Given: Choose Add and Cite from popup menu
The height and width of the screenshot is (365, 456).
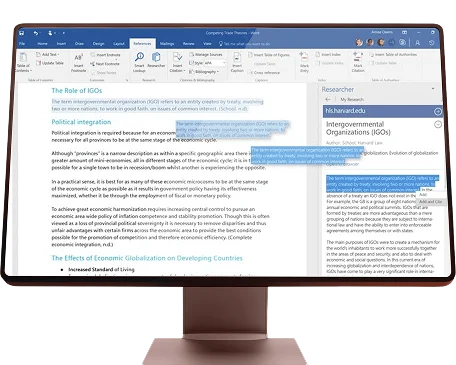Looking at the screenshot, I should tap(430, 202).
